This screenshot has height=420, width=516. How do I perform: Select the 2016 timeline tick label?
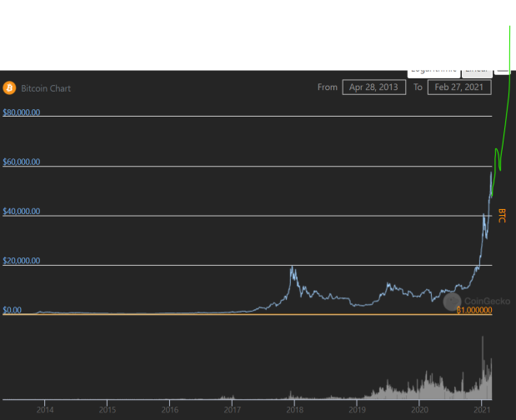[170, 409]
